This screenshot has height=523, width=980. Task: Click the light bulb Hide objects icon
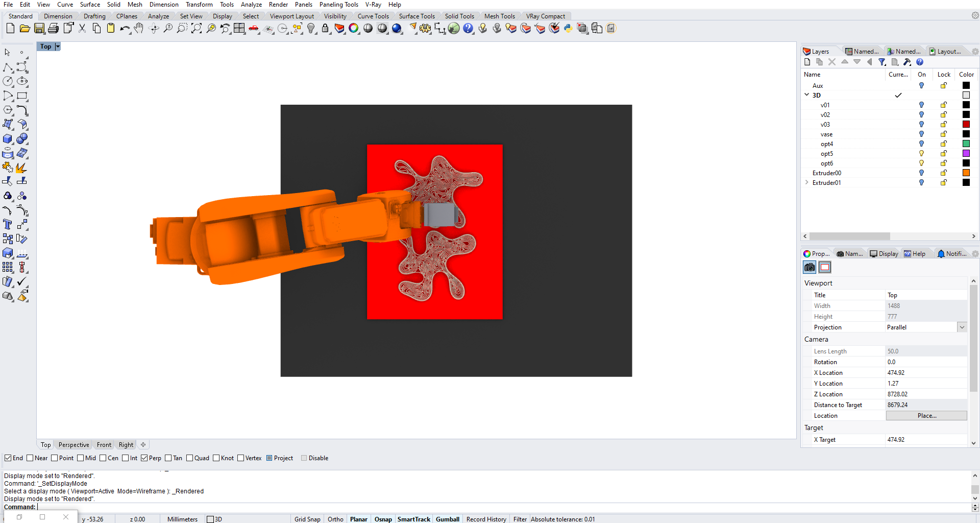311,29
